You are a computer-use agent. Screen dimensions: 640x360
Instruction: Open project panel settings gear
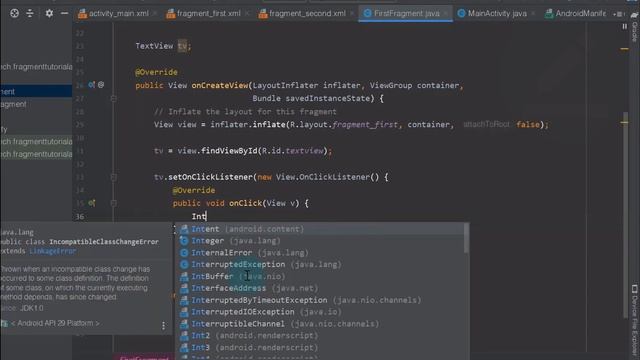click(x=49, y=13)
